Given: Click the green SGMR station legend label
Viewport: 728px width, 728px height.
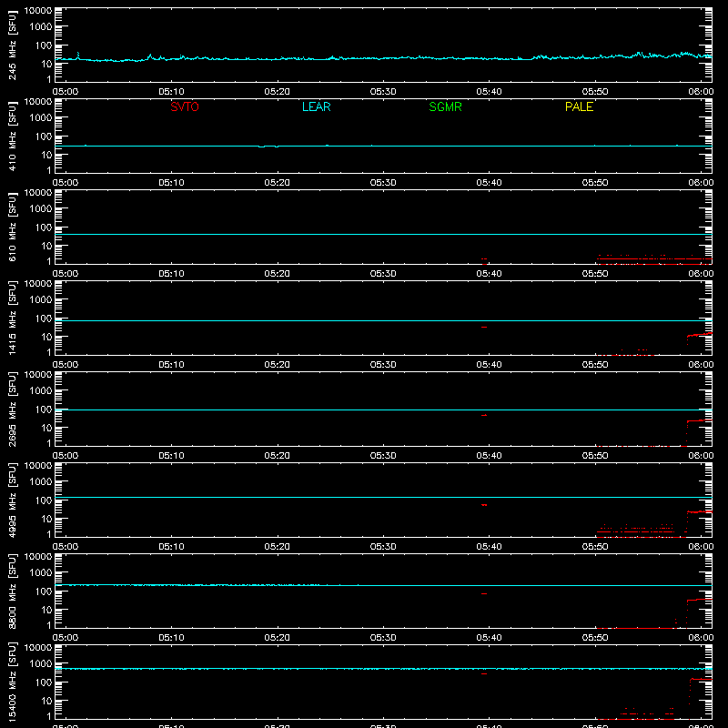Looking at the screenshot, I should click(445, 106).
